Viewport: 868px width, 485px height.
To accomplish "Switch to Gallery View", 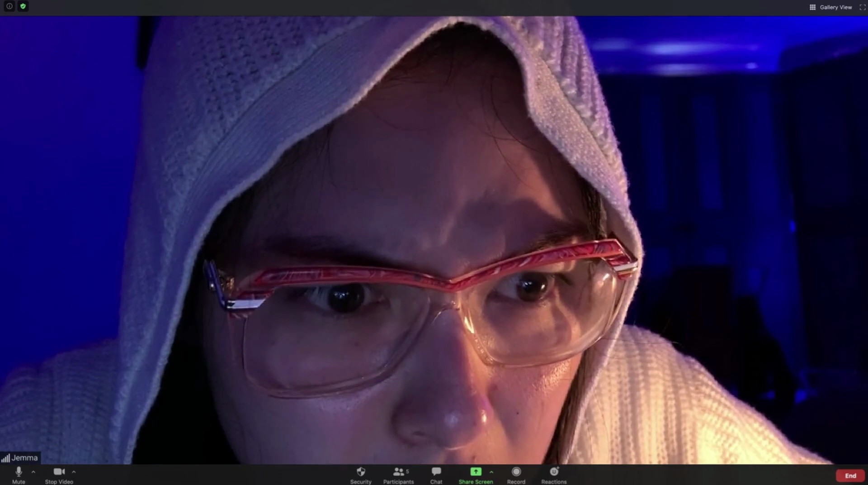I will [x=830, y=7].
